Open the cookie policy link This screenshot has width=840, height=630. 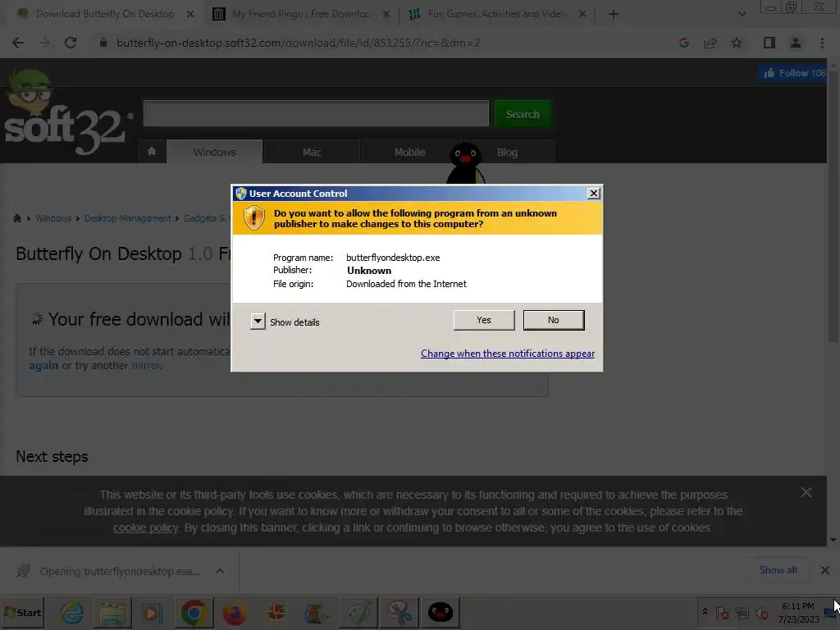click(145, 527)
